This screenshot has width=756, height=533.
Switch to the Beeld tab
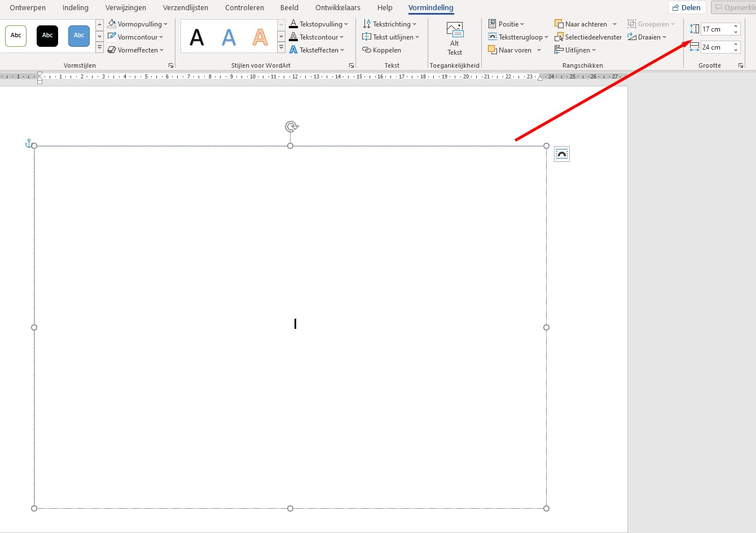(289, 8)
